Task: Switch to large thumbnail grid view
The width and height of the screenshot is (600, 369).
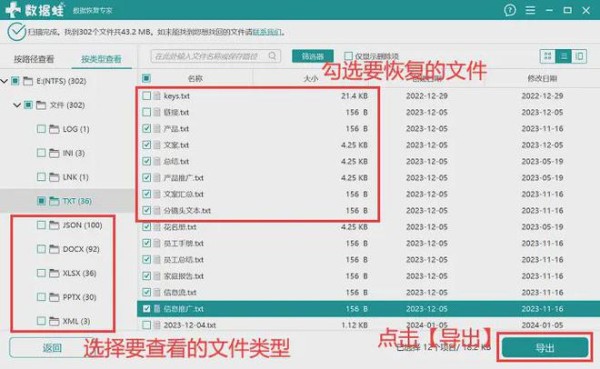Action: point(548,57)
